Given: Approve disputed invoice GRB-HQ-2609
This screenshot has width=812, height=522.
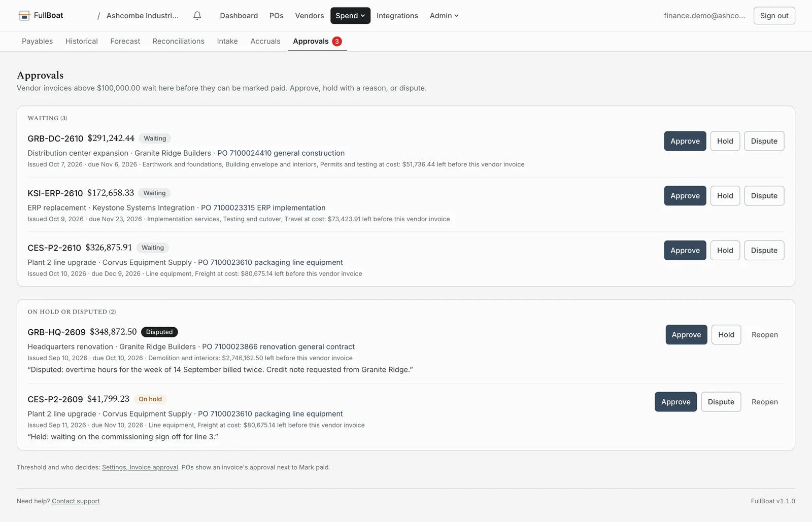Looking at the screenshot, I should 687,335.
